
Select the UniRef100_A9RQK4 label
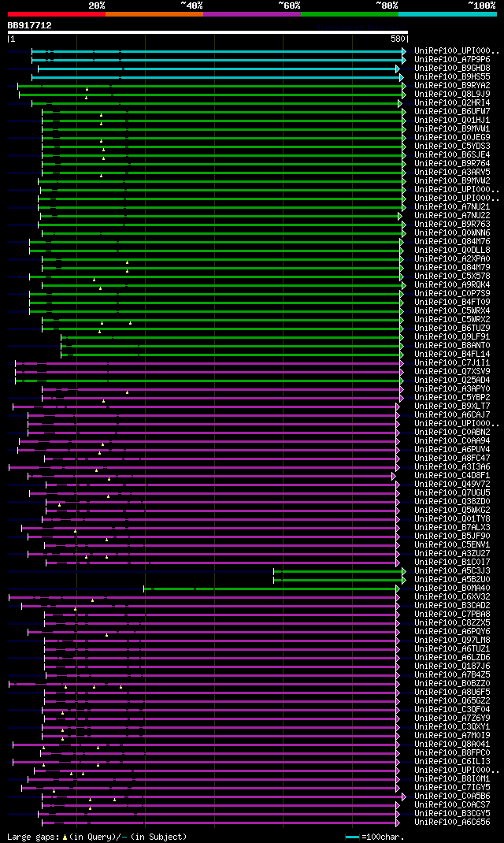[x=452, y=285]
